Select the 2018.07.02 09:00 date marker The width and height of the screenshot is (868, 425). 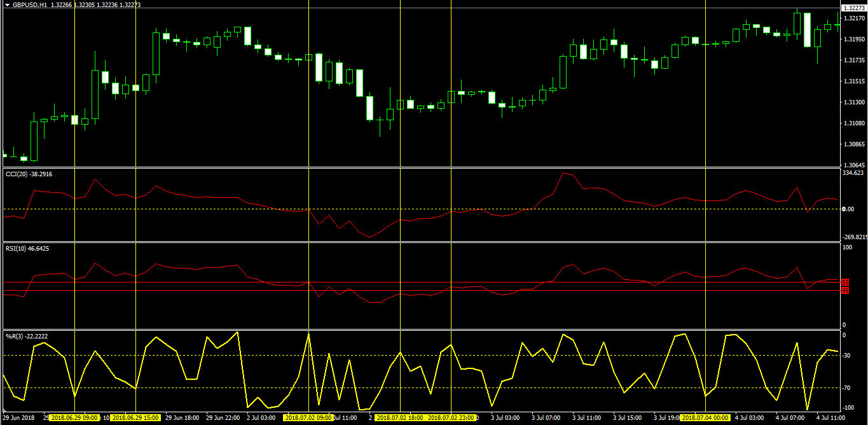[x=308, y=418]
